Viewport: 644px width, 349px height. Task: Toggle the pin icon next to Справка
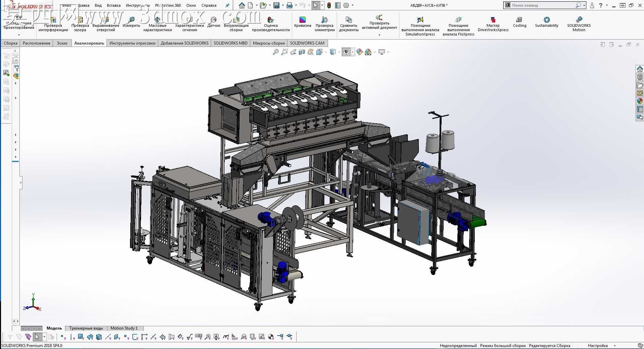(228, 5)
